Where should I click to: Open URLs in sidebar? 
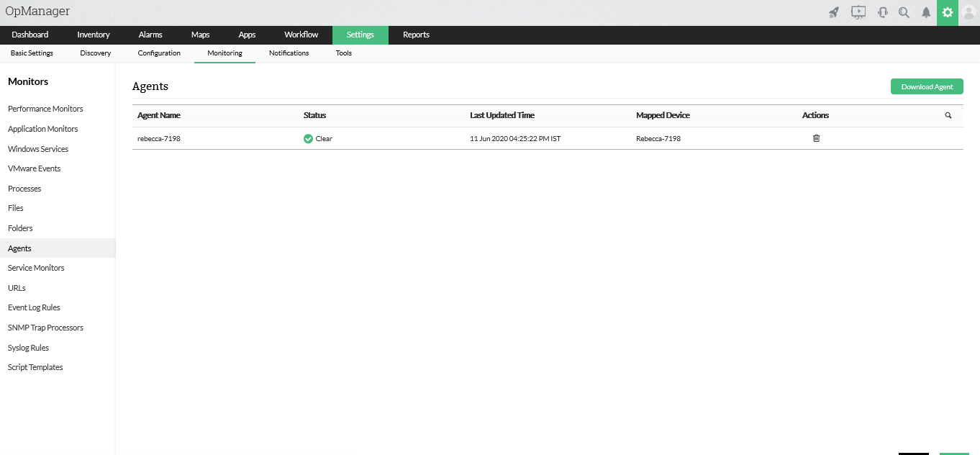[x=17, y=288]
